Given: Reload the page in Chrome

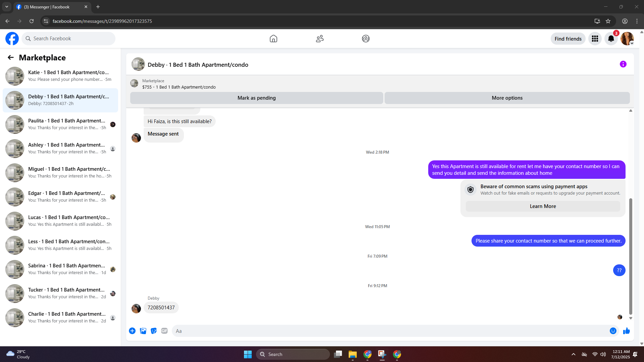Looking at the screenshot, I should 32,21.
